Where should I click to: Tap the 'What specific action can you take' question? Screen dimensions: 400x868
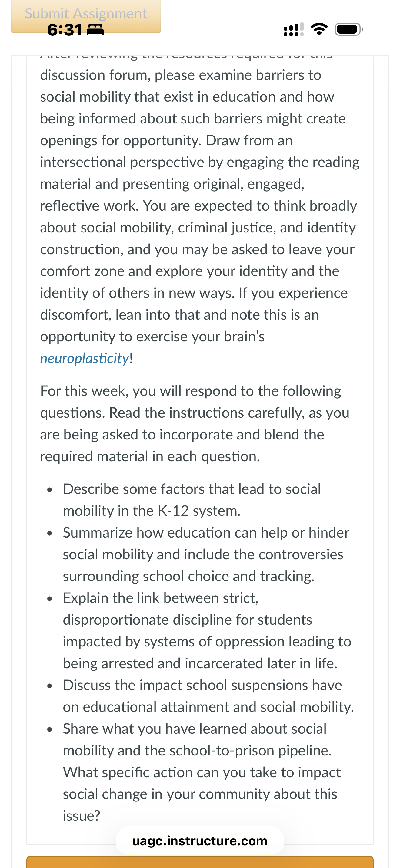[202, 794]
